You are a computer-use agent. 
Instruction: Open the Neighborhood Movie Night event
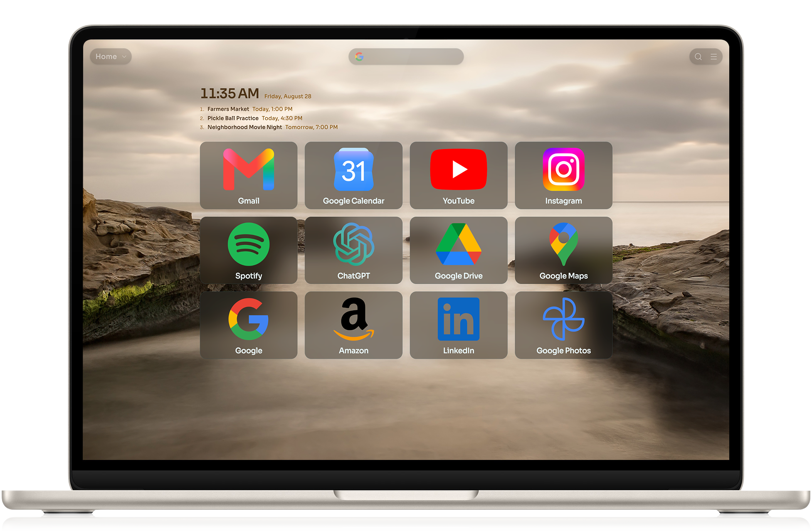point(244,127)
